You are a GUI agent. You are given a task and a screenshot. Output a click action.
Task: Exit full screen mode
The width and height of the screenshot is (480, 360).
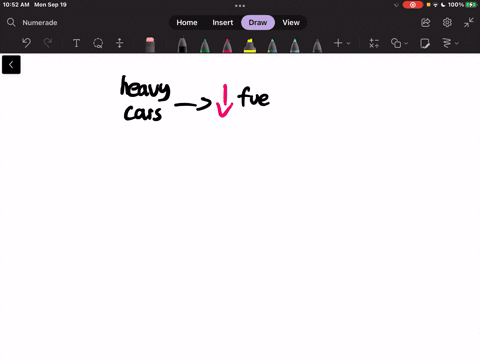click(469, 22)
